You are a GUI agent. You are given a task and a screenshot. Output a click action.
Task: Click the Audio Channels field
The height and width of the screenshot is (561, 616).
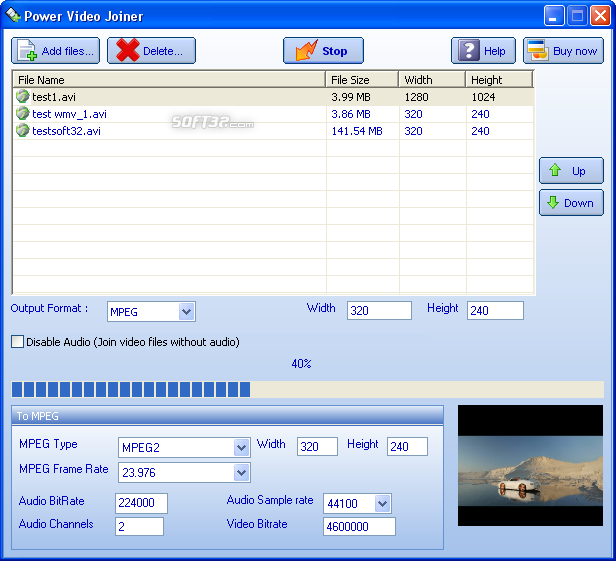[139, 526]
